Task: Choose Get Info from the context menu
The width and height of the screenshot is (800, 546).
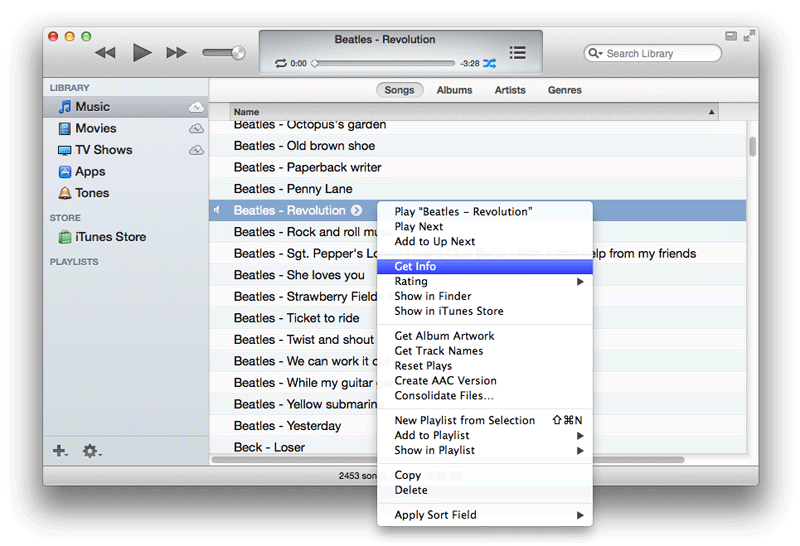Action: click(x=415, y=267)
